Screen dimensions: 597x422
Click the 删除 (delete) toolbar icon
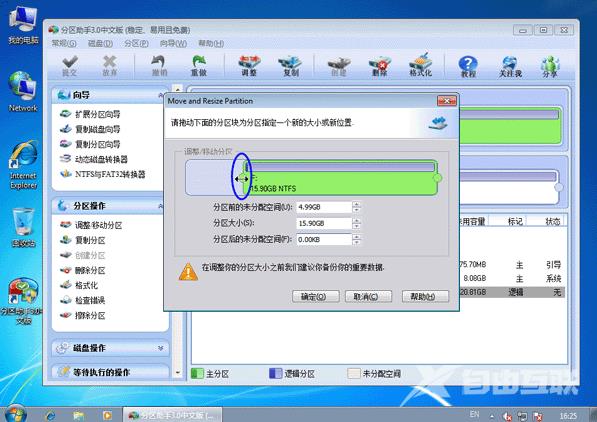[x=380, y=66]
